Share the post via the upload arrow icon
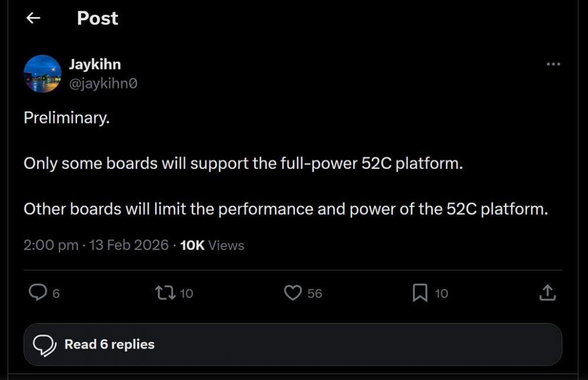Viewport: 588px width, 380px height. pos(547,292)
